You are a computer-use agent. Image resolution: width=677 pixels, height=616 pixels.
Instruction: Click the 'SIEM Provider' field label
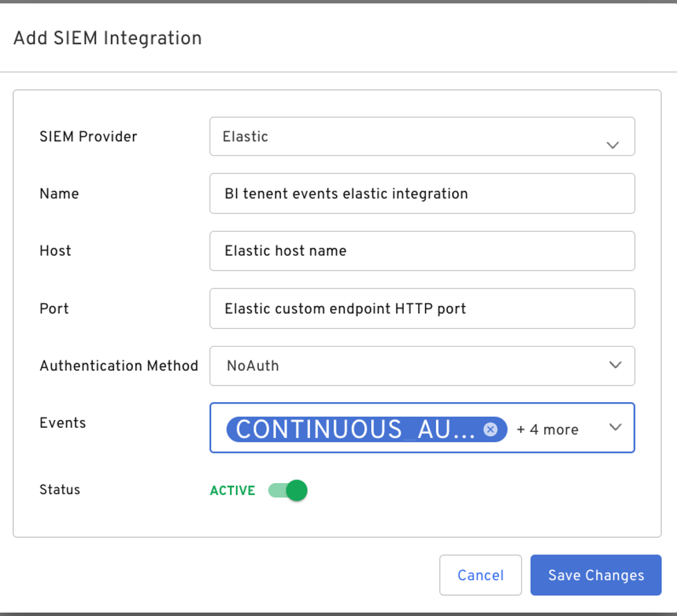89,136
